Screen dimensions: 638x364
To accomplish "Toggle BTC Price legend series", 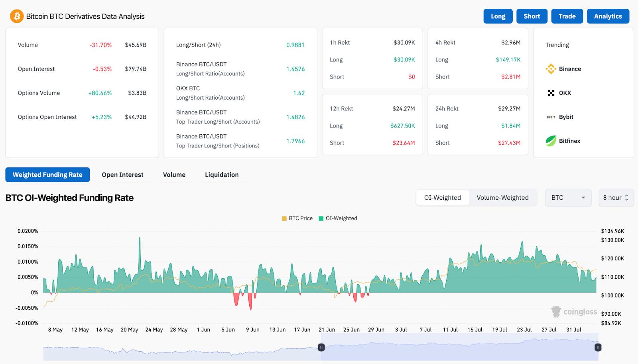I will click(297, 218).
